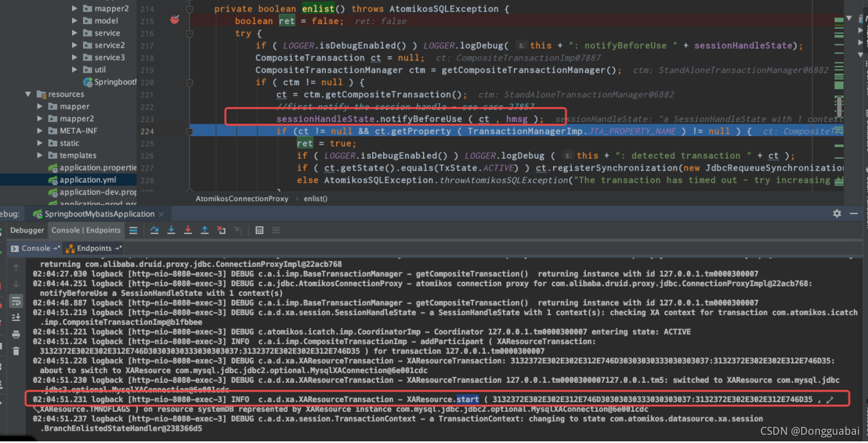Toggle breakpoint on line 215
This screenshot has width=868, height=443.
[175, 20]
